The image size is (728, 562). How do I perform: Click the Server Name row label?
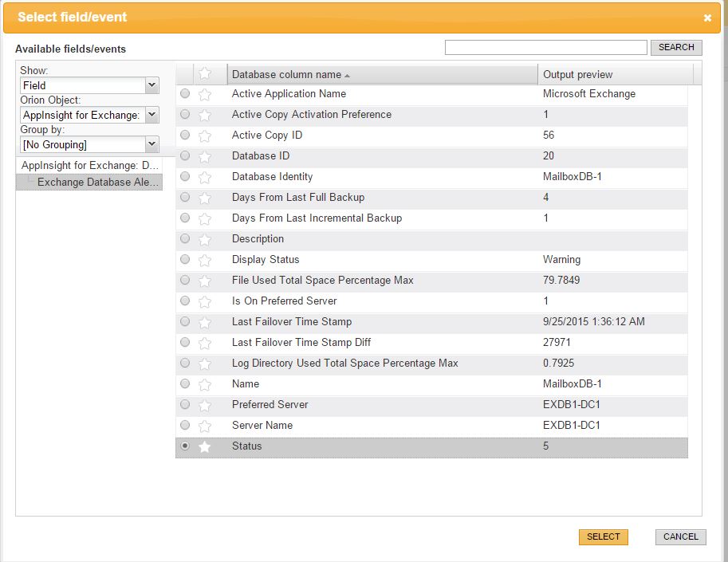(x=262, y=425)
